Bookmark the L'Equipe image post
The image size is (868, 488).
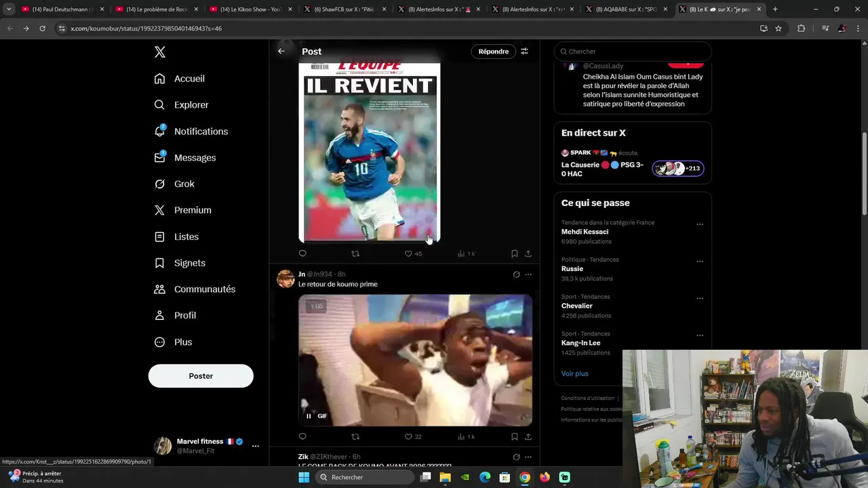(x=515, y=253)
